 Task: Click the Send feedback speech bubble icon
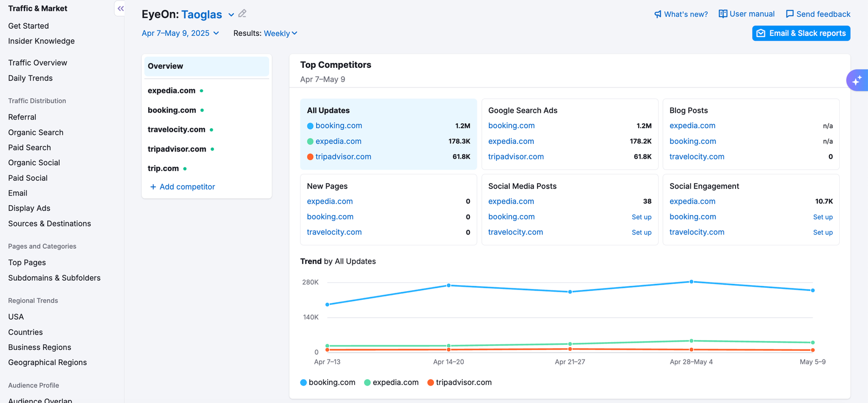[790, 14]
